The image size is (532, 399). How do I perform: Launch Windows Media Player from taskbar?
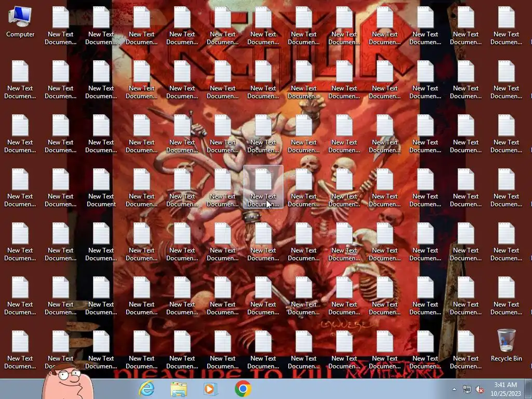[210, 389]
